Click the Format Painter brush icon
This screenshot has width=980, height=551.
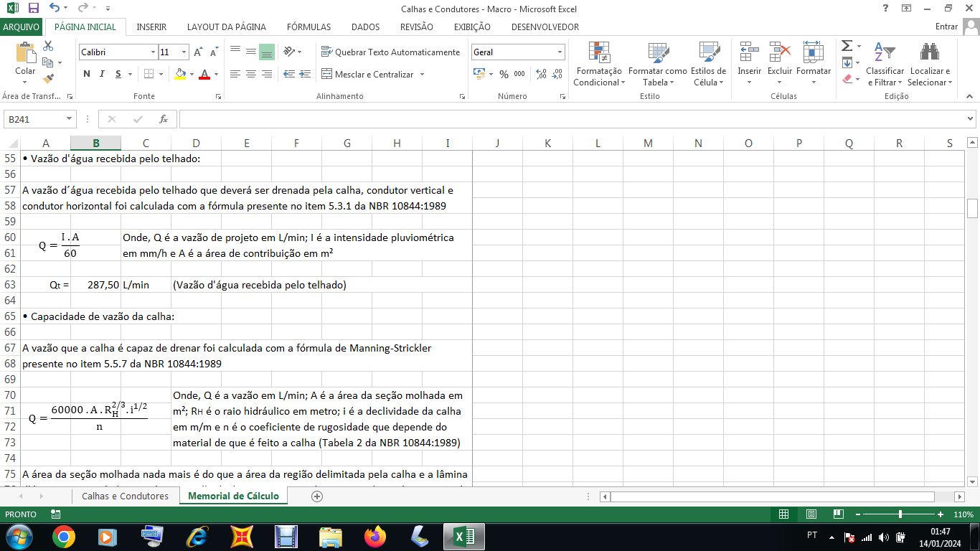[x=48, y=79]
